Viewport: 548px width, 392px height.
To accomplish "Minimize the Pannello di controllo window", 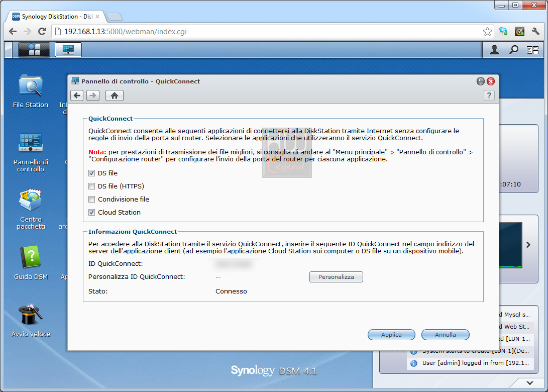I will [481, 81].
